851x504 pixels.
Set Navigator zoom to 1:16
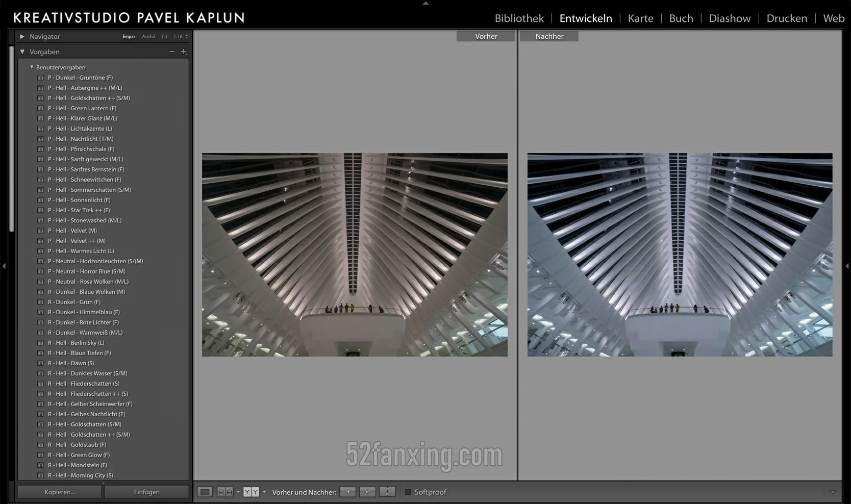[x=178, y=36]
